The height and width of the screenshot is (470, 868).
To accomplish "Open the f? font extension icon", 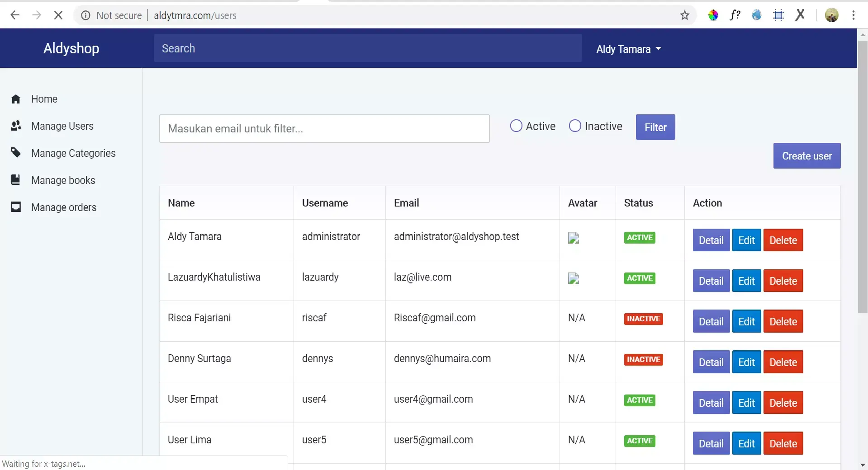I will tap(735, 15).
